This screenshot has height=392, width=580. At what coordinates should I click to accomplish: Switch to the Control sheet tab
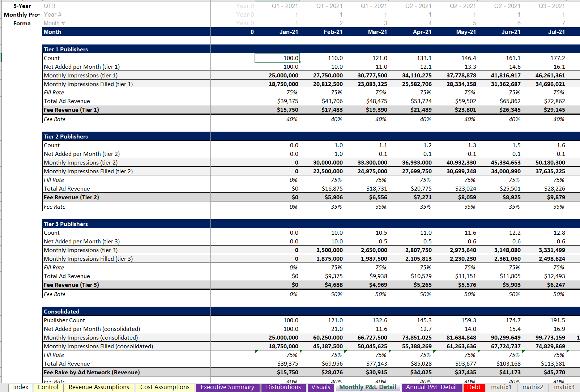tap(48, 387)
